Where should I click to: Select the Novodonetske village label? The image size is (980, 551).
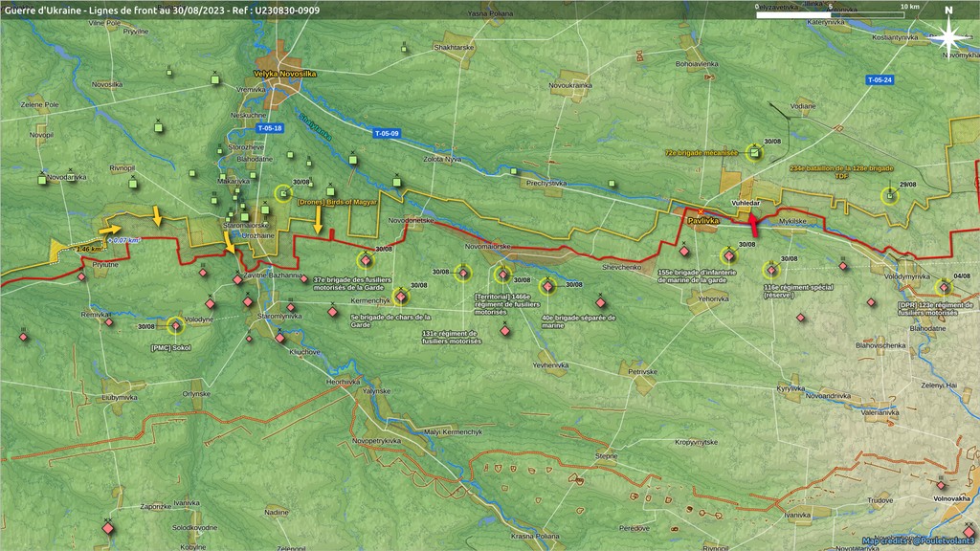pyautogui.click(x=411, y=221)
